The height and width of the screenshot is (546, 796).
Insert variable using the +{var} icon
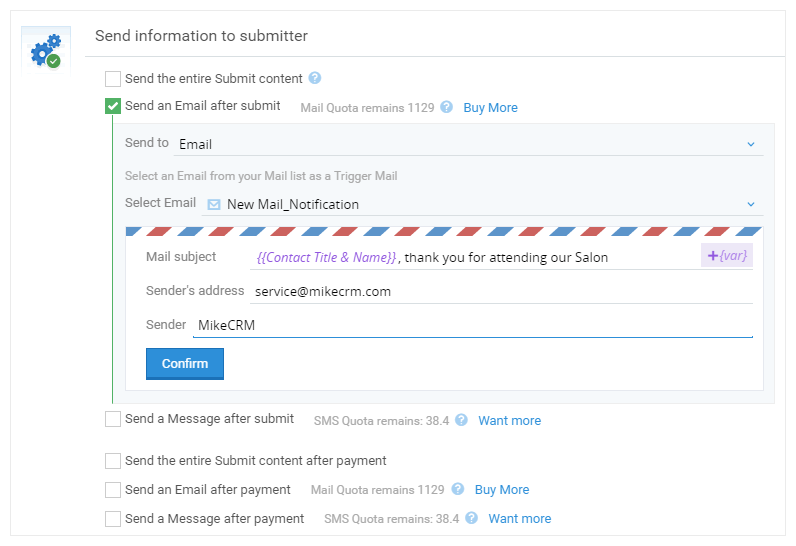[x=726, y=255]
